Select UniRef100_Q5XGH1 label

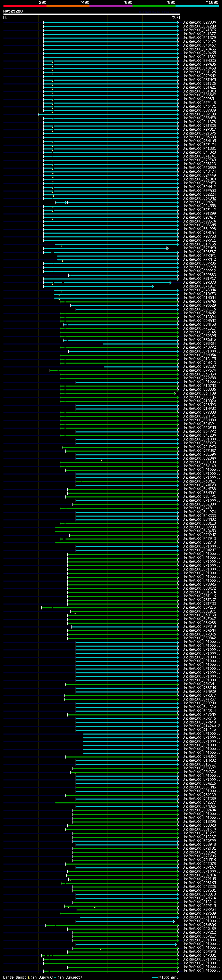point(199,684)
